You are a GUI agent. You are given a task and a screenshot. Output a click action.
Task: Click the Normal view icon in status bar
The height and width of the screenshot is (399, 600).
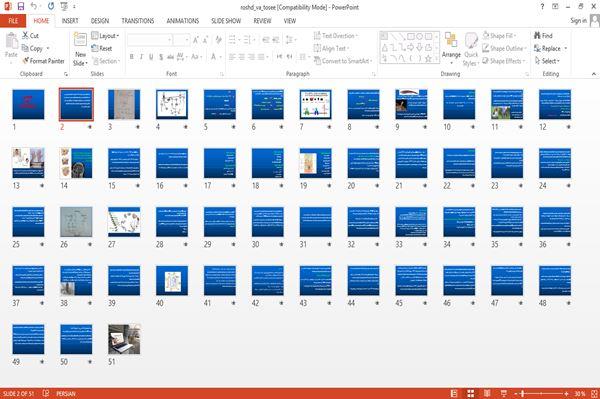point(454,394)
